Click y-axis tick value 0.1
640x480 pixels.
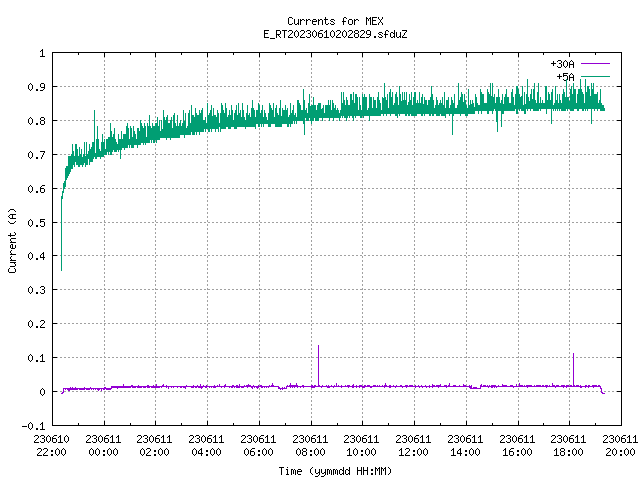coord(36,358)
